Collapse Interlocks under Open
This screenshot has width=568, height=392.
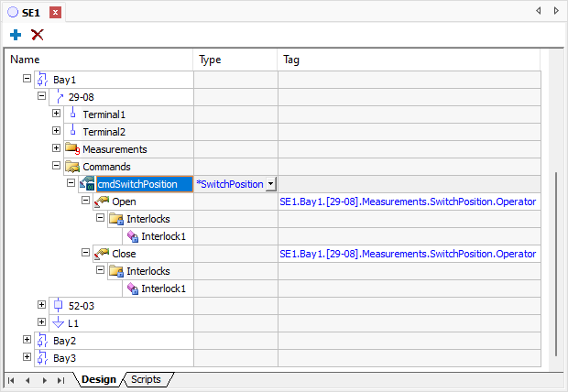point(101,217)
